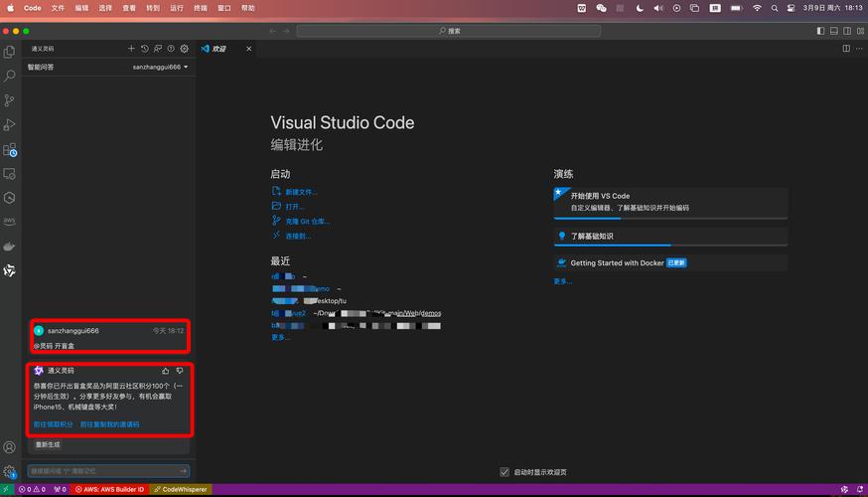868x497 pixels.
Task: Open the macOS Wi-Fi menu
Action: pyautogui.click(x=757, y=8)
